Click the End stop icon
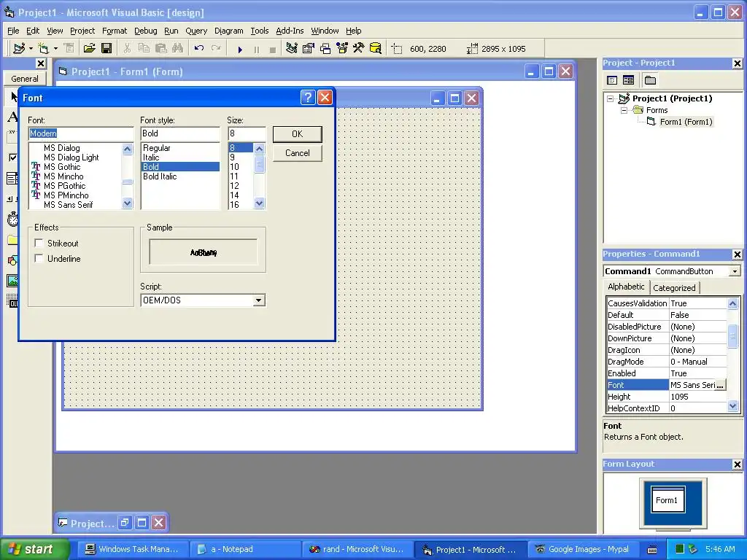Viewport: 747px width, 560px height. pyautogui.click(x=273, y=49)
